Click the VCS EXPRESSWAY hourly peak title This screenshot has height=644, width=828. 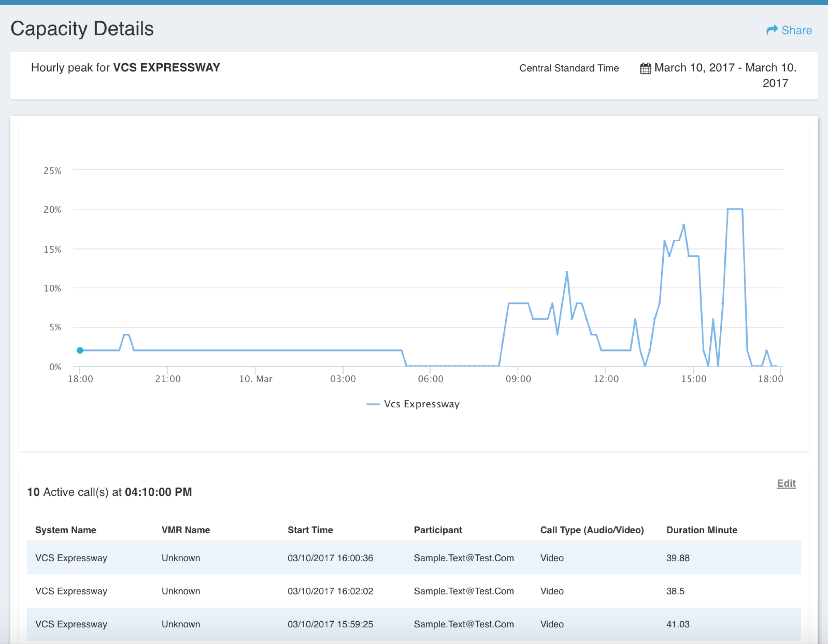pyautogui.click(x=126, y=67)
